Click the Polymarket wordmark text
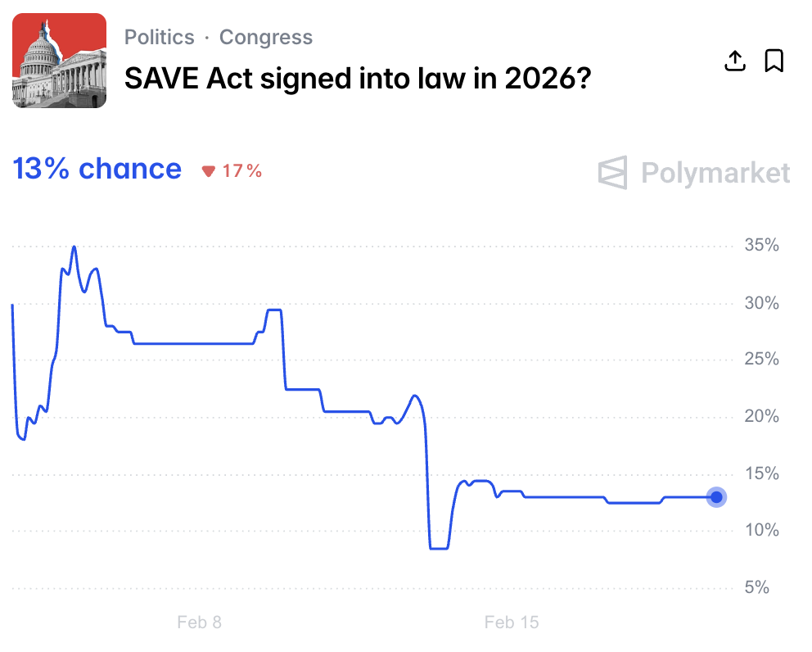 715,173
